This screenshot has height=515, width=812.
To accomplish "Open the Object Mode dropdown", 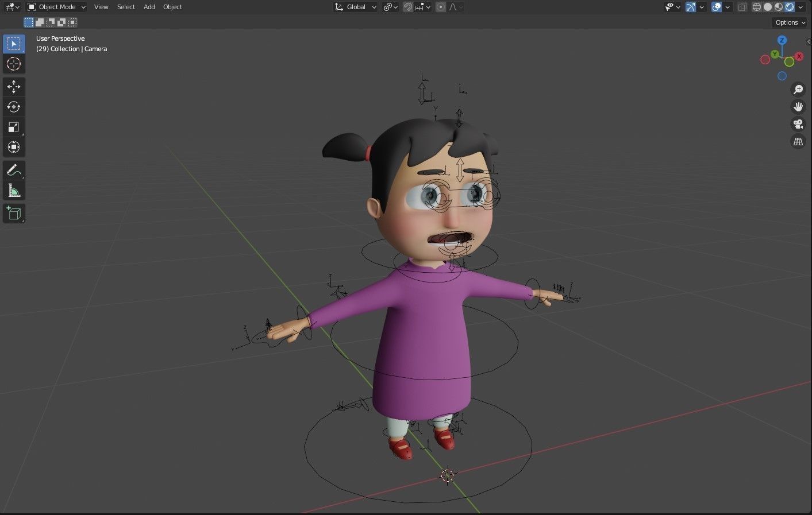I will [x=56, y=7].
